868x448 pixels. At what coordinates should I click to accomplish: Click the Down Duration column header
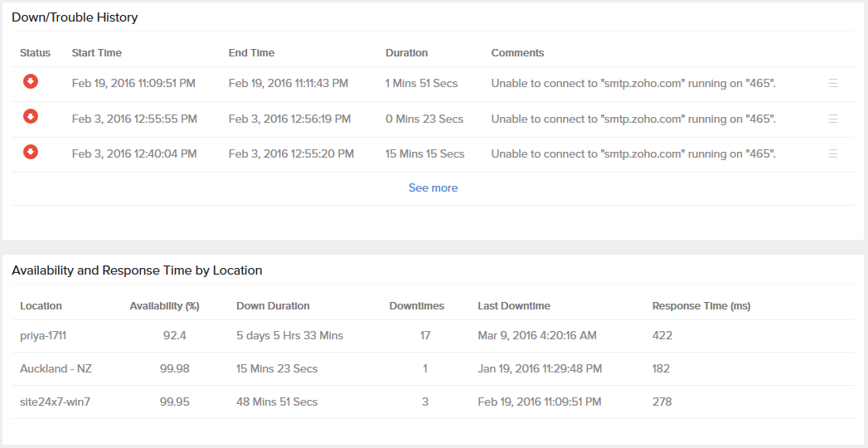pos(273,306)
